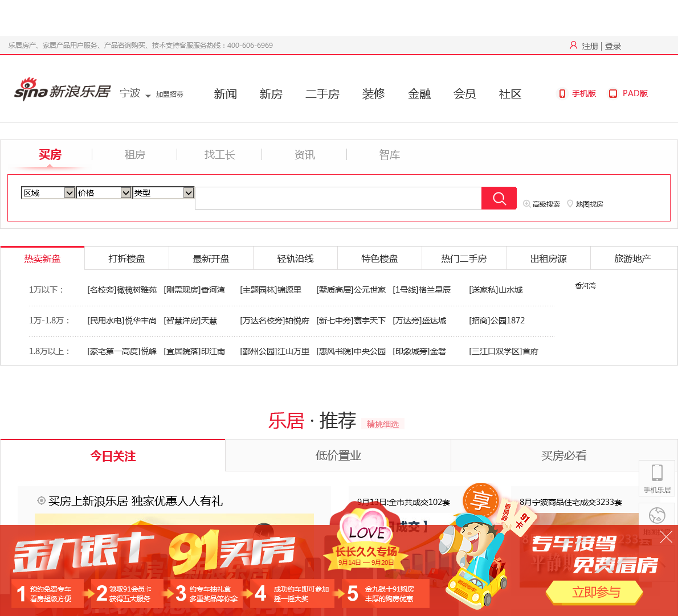Select the 买房 search tab

50,155
